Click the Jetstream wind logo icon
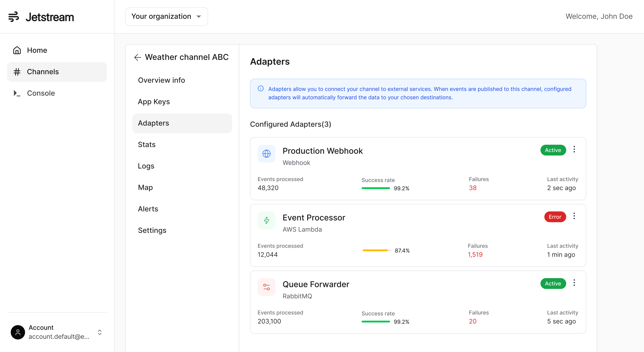644x352 pixels. 14,17
